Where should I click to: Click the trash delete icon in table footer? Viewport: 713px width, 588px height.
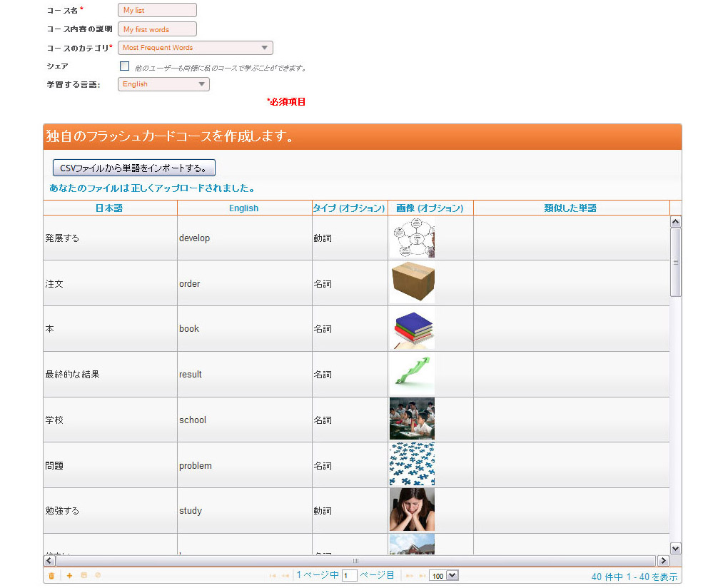click(x=51, y=576)
